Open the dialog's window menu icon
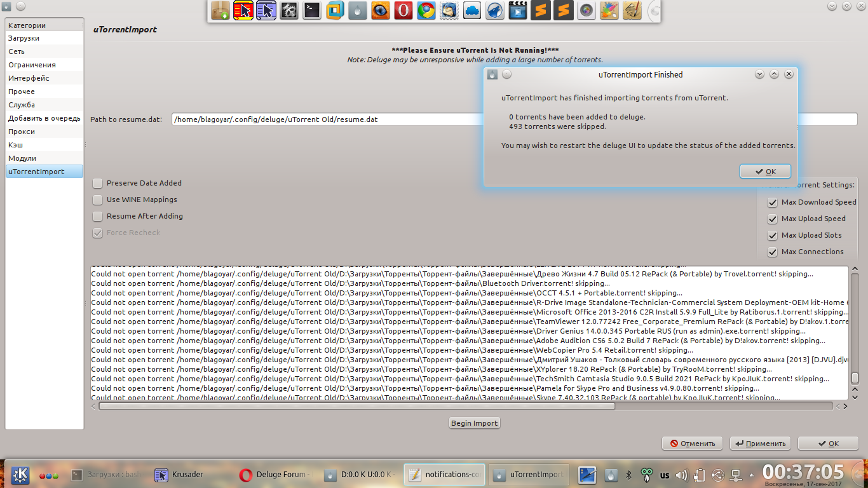Viewport: 868px width, 488px height. [492, 74]
